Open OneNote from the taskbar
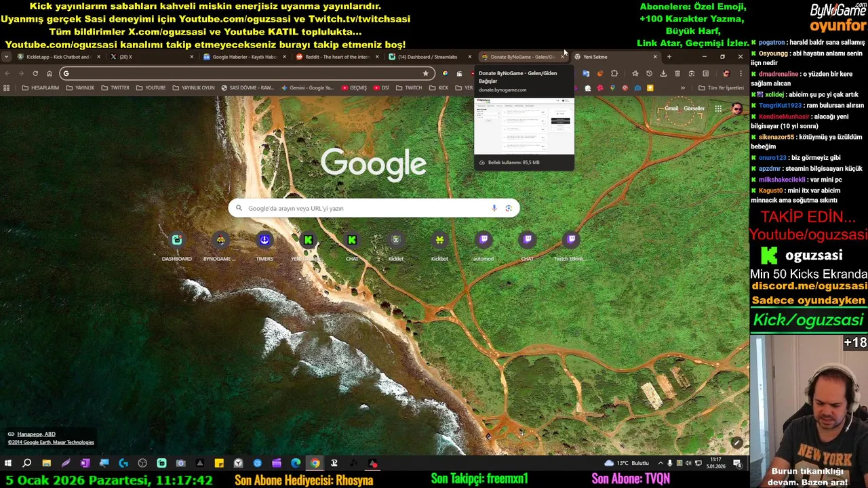 85,464
